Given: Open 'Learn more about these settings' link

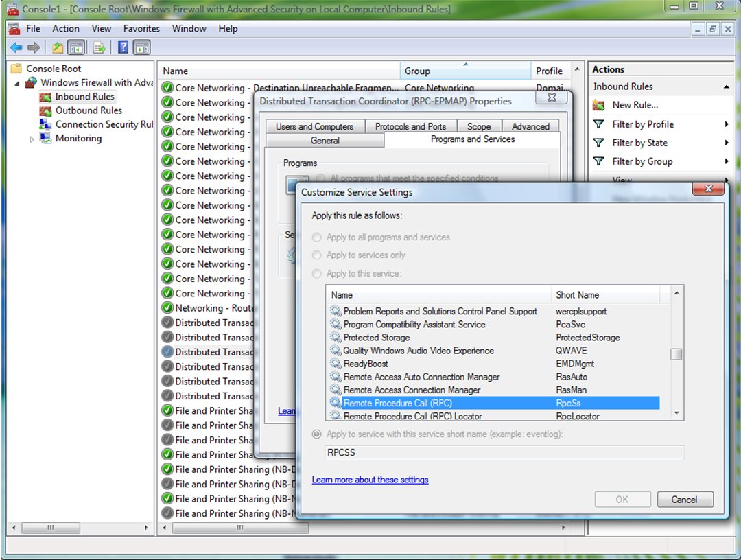Looking at the screenshot, I should tap(370, 480).
